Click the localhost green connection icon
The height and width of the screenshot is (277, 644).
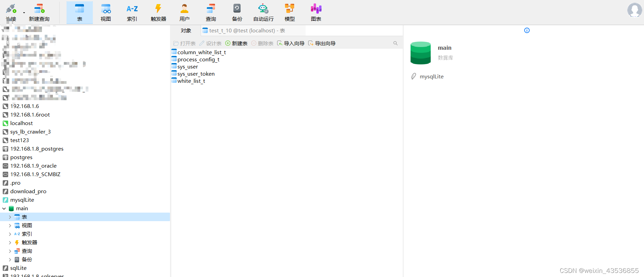click(x=5, y=123)
